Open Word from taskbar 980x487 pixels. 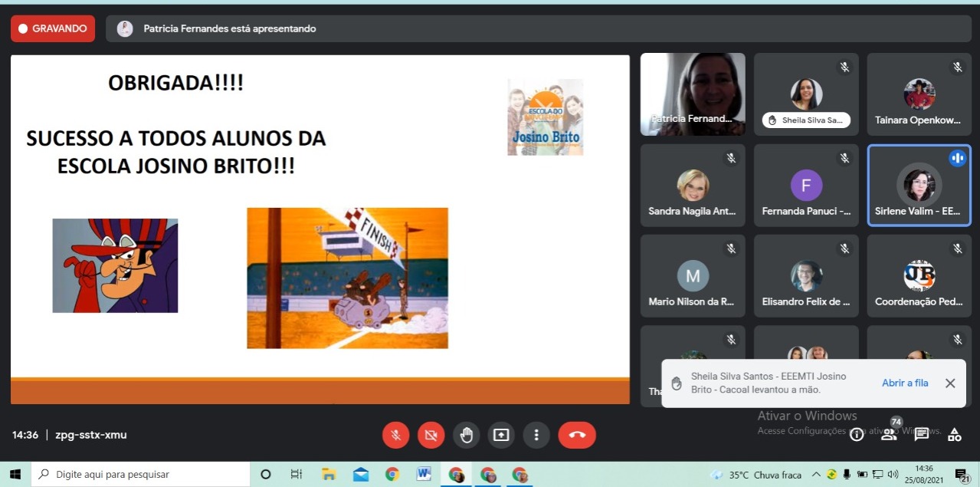coord(424,474)
